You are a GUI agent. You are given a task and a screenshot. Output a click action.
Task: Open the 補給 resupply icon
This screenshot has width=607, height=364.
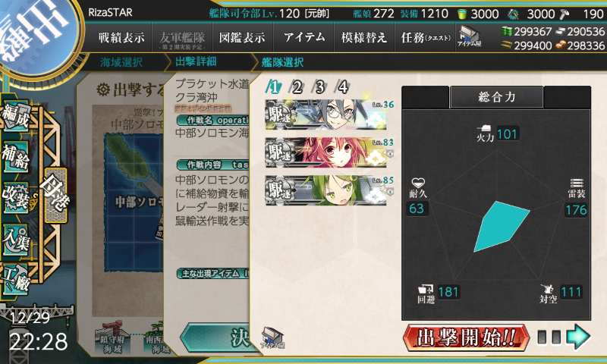(x=15, y=157)
